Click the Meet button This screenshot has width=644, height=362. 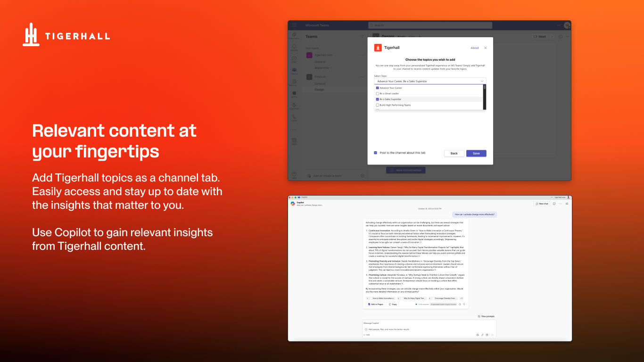click(x=539, y=36)
